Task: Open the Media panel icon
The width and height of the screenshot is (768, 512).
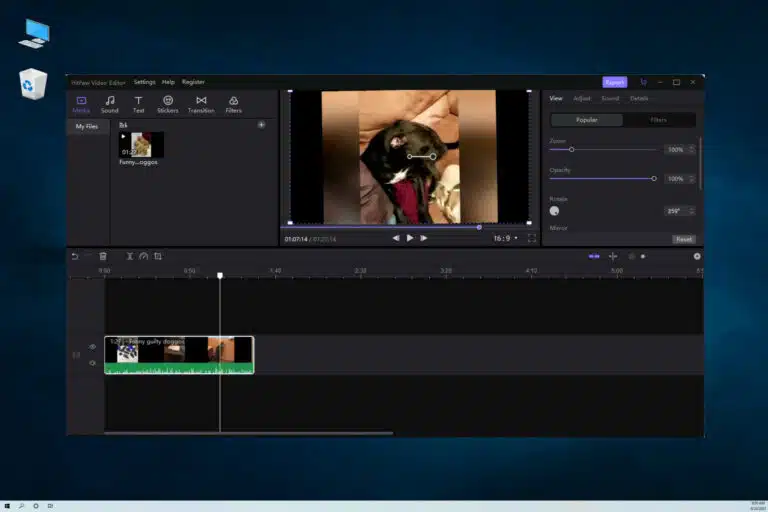Action: point(81,104)
